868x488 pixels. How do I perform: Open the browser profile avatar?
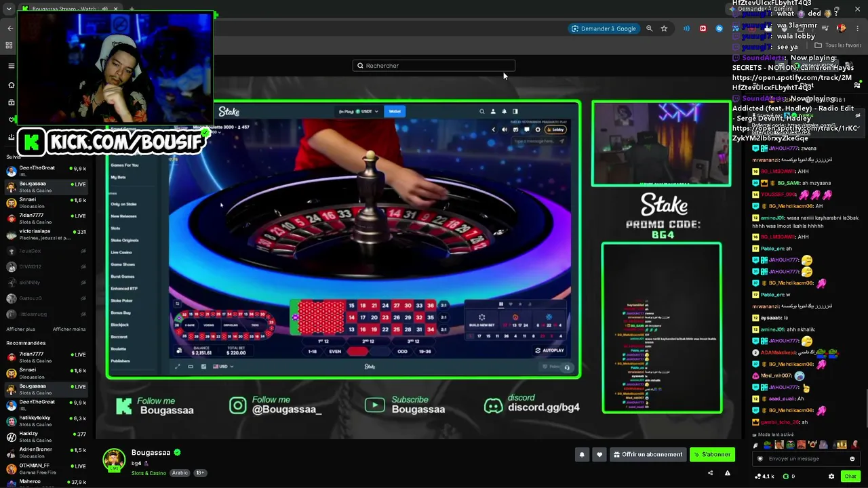pyautogui.click(x=842, y=28)
